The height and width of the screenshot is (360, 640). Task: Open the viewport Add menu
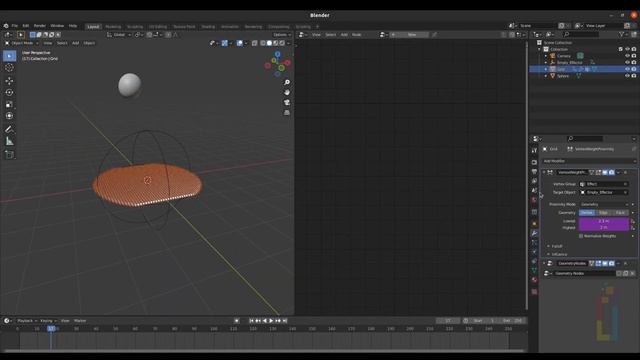[76, 43]
